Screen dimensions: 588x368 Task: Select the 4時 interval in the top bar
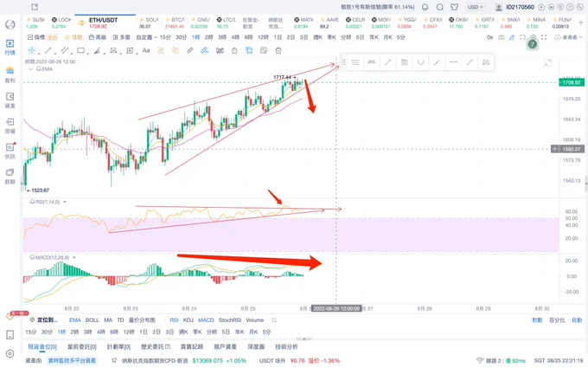point(235,37)
